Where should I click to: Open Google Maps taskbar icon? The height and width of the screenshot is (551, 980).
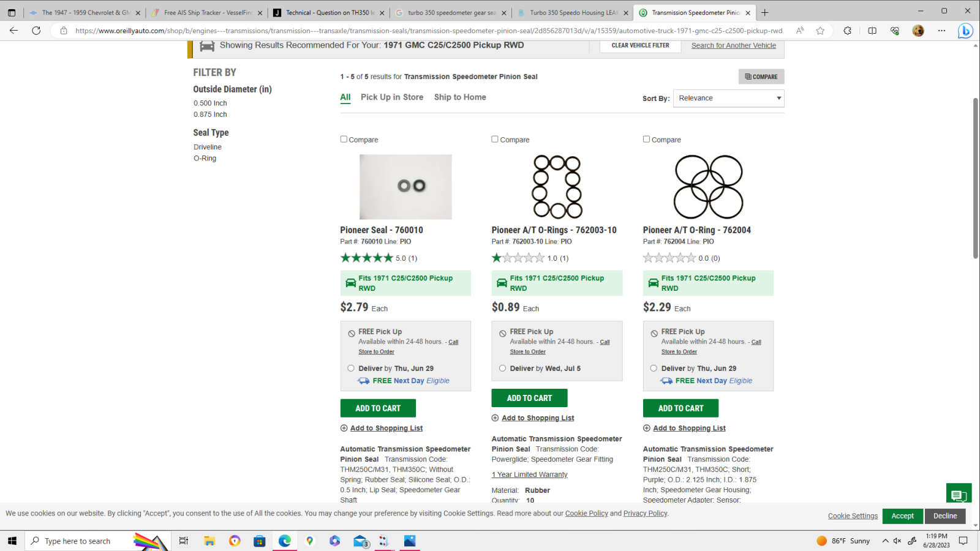click(x=310, y=541)
